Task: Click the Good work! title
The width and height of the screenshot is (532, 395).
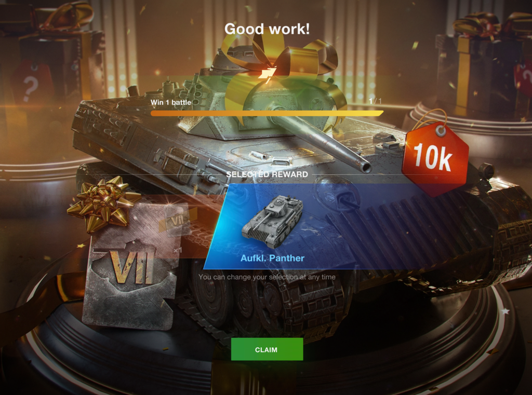Action: (267, 29)
